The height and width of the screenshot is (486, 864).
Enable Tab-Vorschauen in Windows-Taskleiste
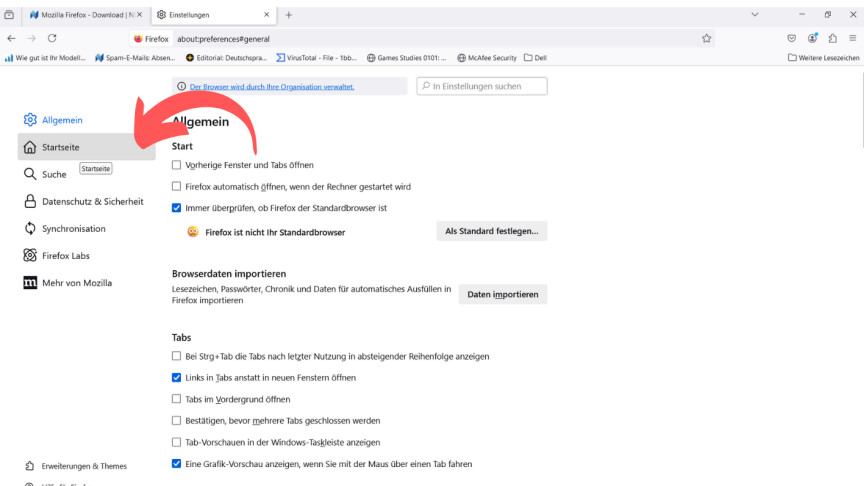(x=176, y=442)
